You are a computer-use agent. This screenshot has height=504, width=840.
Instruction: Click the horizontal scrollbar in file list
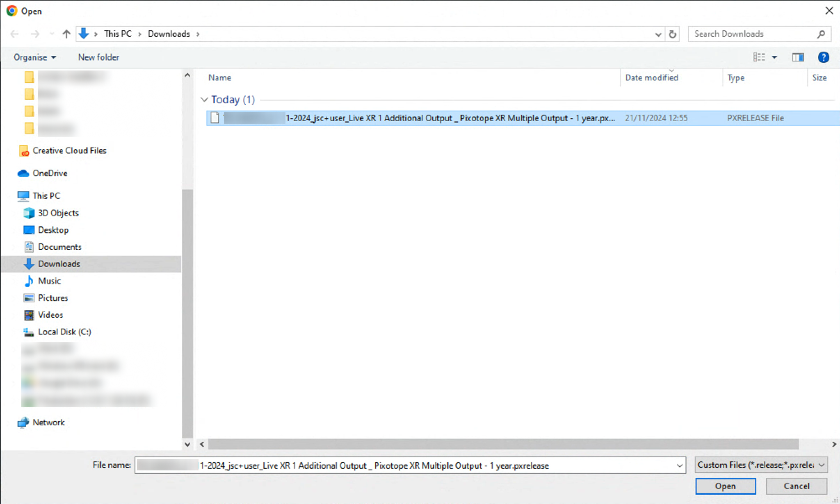tap(503, 444)
